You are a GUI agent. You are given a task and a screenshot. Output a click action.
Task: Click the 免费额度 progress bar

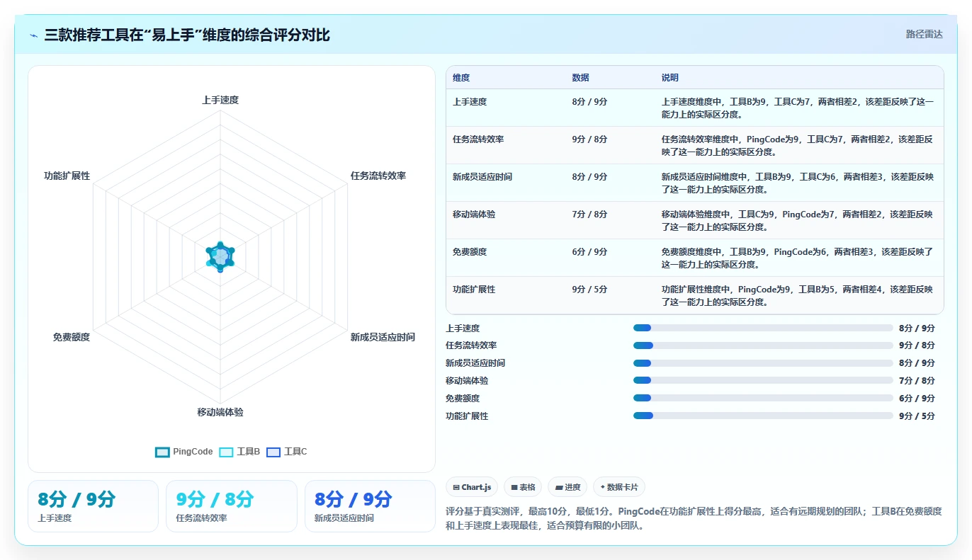coord(763,398)
